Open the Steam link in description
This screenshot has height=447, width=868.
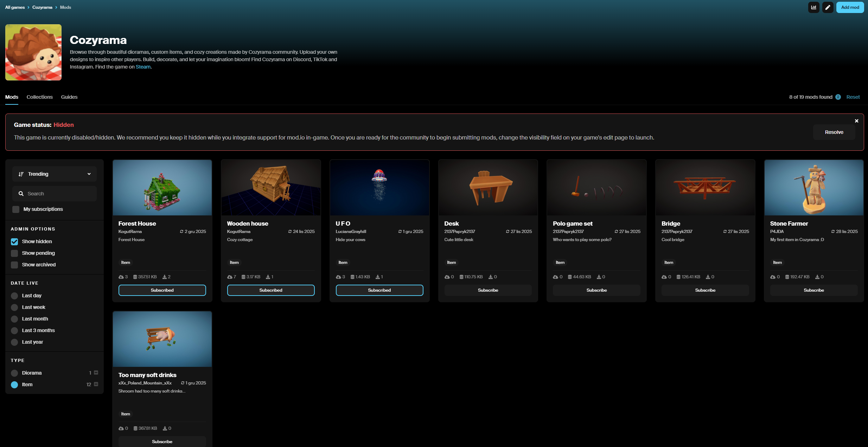pos(143,67)
